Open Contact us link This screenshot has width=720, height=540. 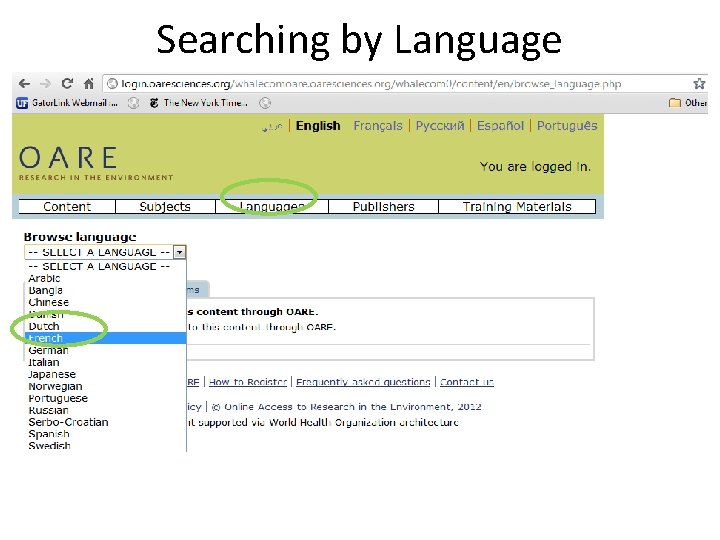[467, 382]
